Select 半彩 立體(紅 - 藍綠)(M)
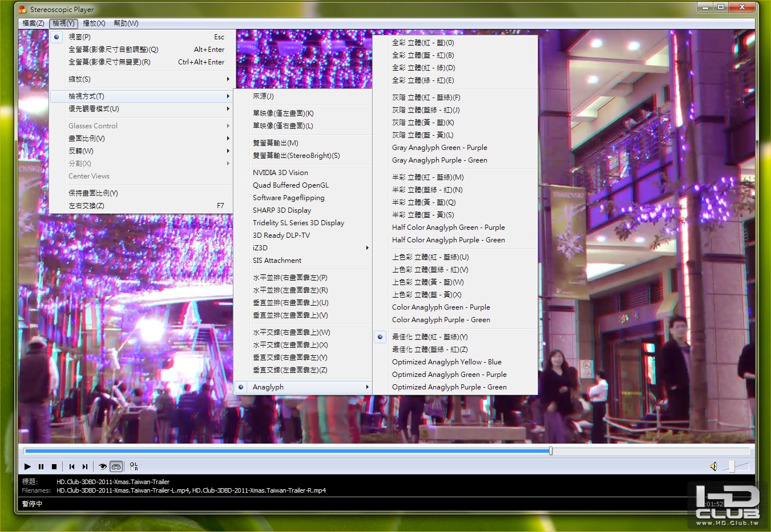Image resolution: width=771 pixels, height=532 pixels. coord(455,177)
